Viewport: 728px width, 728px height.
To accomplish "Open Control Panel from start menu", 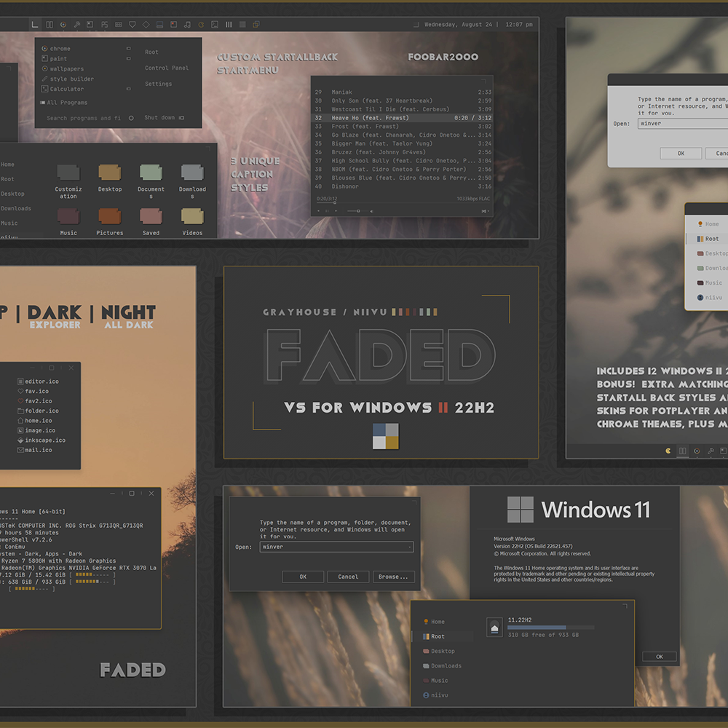I will click(x=167, y=68).
